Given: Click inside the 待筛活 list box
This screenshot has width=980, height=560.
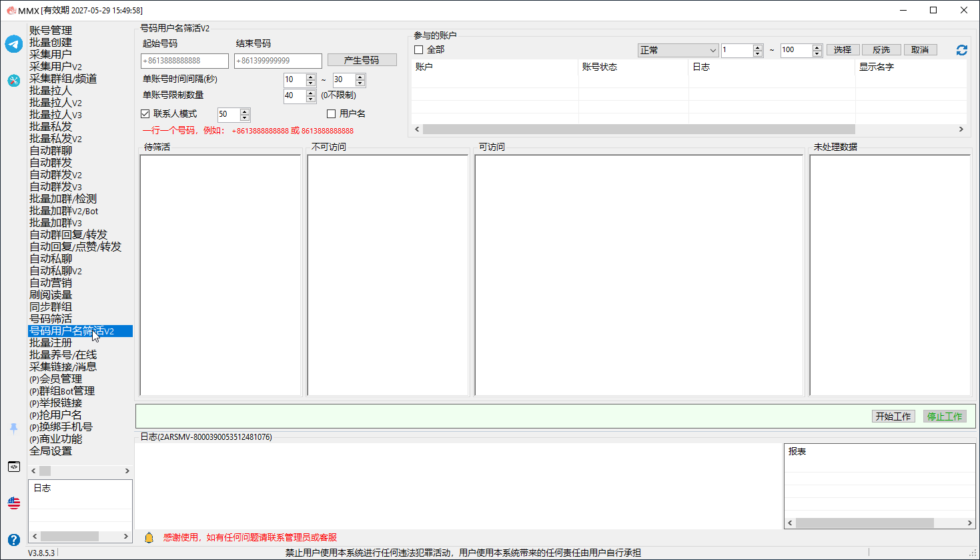Looking at the screenshot, I should pyautogui.click(x=220, y=275).
